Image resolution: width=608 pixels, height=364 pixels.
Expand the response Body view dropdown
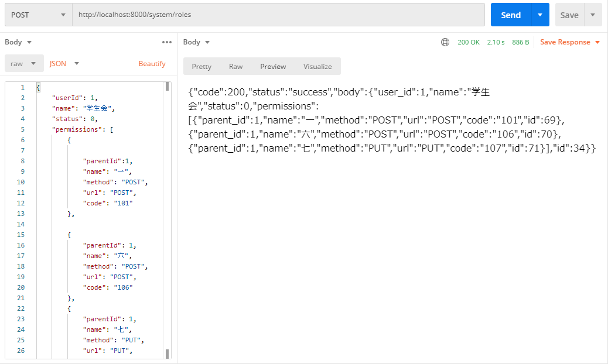pyautogui.click(x=196, y=42)
